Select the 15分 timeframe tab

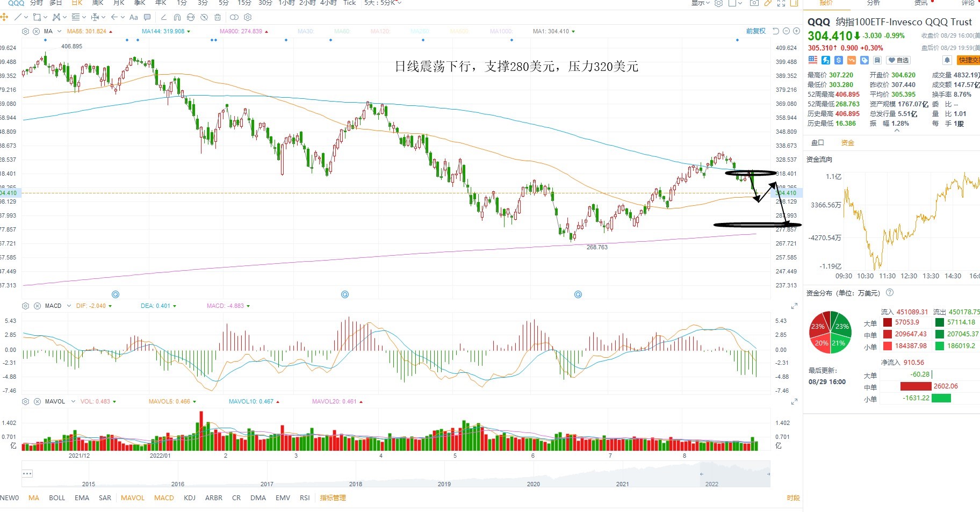click(244, 3)
